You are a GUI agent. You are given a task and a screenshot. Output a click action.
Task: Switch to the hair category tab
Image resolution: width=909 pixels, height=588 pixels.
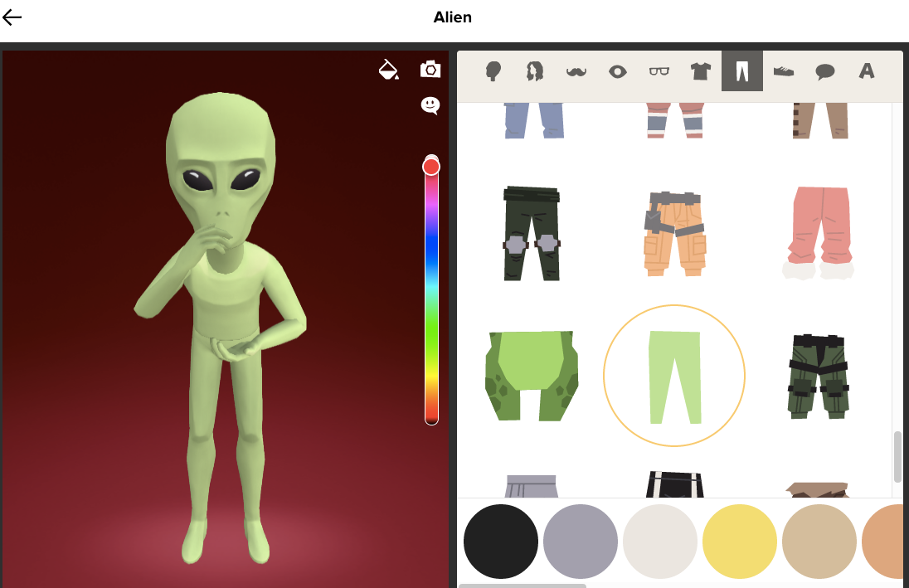(x=534, y=71)
